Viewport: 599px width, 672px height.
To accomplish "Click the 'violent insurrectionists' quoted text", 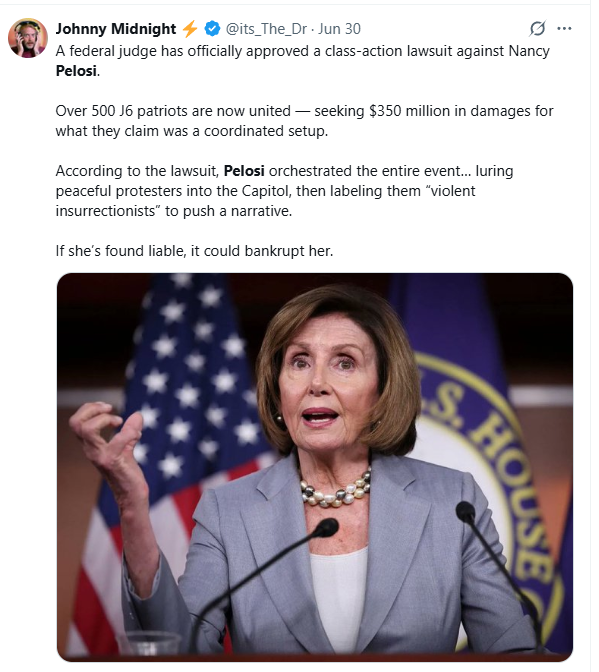I will pos(265,201).
